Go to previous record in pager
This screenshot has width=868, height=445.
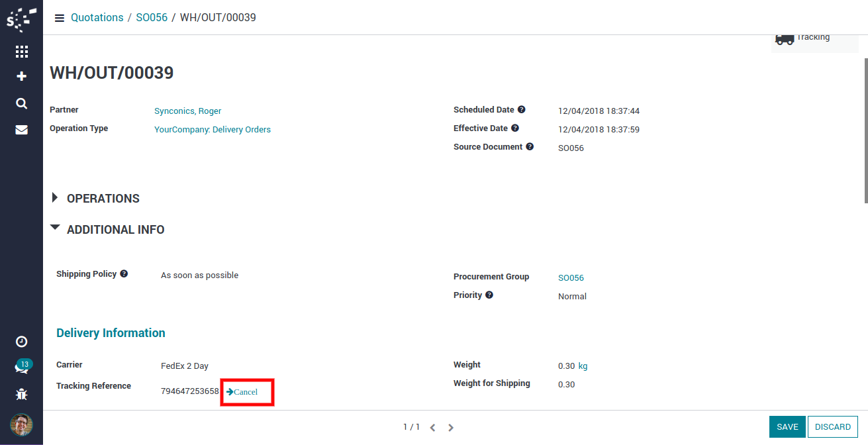coord(432,428)
